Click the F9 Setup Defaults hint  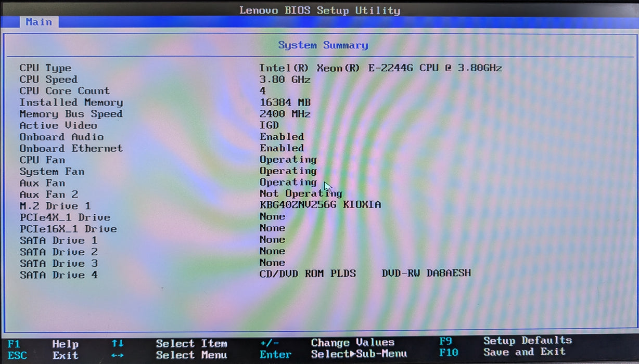[505, 341]
